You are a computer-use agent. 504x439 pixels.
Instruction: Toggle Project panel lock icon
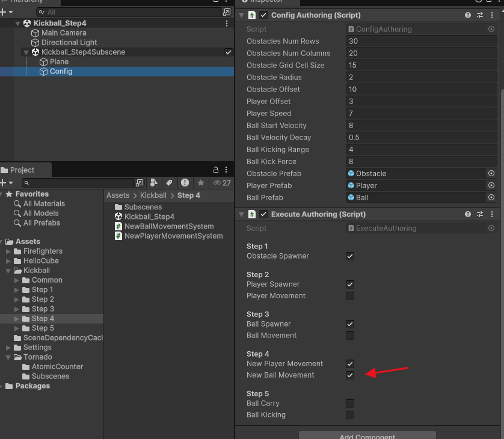pyautogui.click(x=216, y=170)
